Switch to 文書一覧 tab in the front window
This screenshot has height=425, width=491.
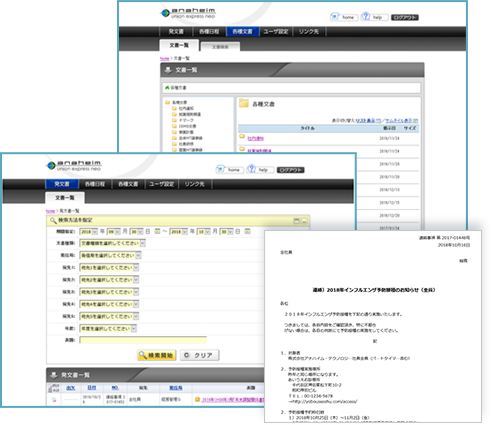click(x=65, y=198)
